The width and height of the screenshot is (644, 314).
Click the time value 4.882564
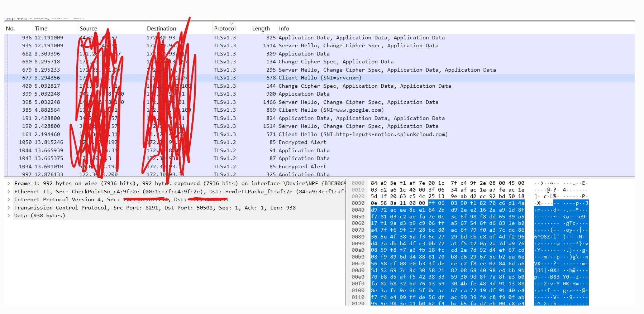[47, 110]
